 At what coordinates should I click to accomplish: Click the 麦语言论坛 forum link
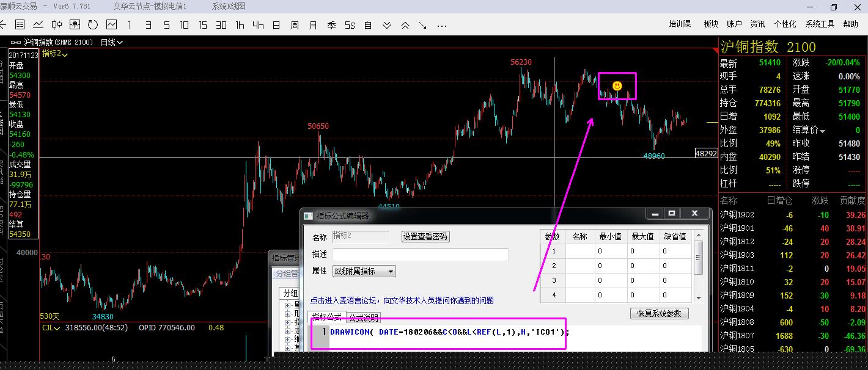402,300
